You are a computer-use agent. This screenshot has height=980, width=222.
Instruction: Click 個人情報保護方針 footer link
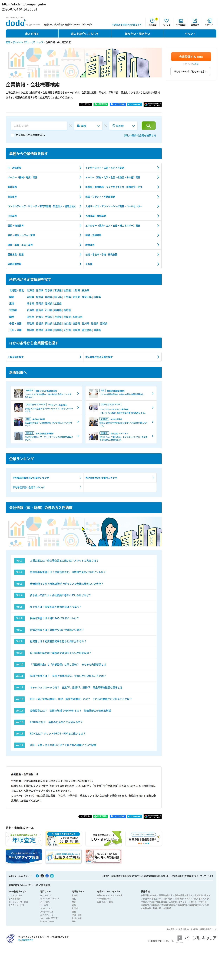point(25,940)
